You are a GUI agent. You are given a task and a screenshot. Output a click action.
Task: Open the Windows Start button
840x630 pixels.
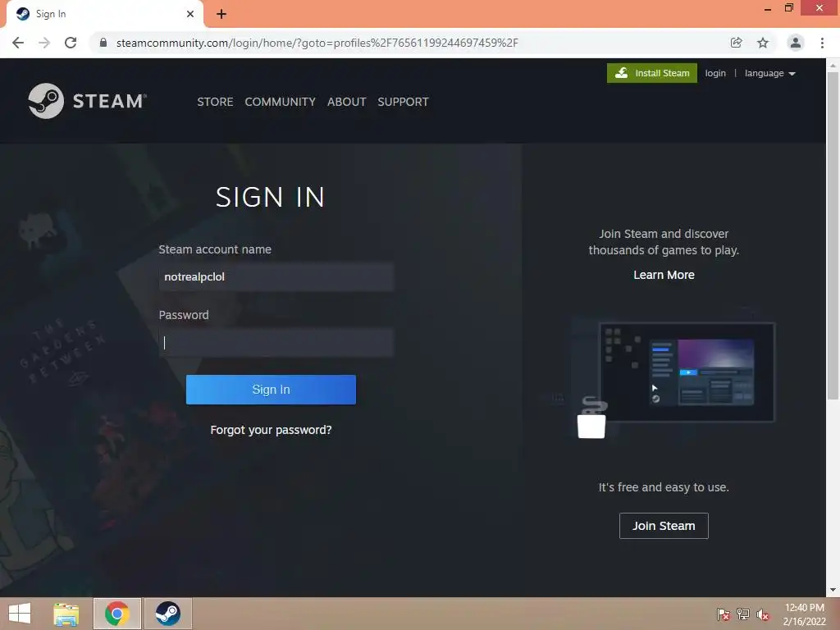(x=20, y=614)
